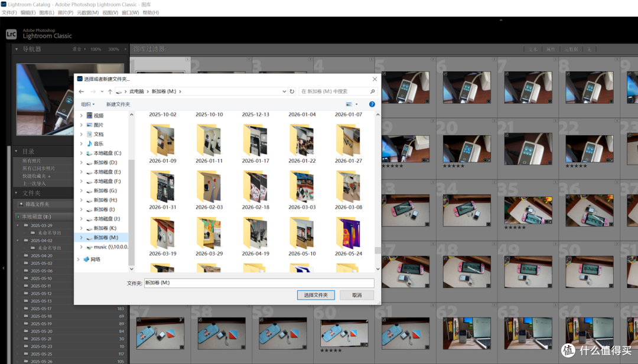638x364 pixels.
Task: Select folder 2026-05-10
Action: tap(302, 237)
